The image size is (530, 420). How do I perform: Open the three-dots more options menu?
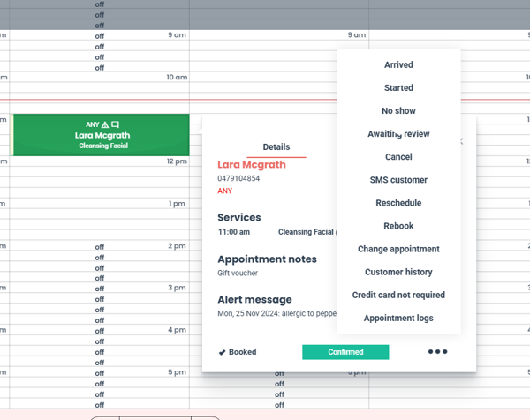click(437, 352)
